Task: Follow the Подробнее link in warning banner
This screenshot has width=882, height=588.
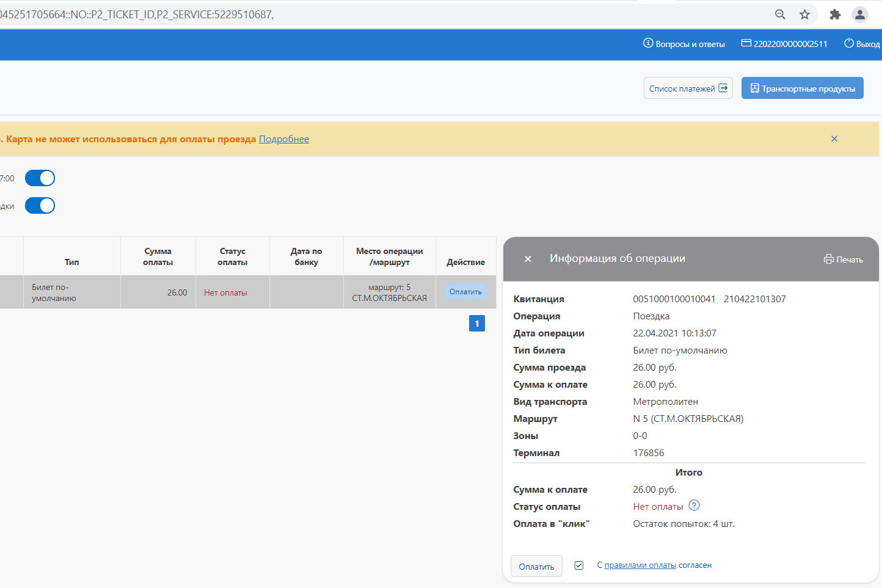Action: click(284, 139)
